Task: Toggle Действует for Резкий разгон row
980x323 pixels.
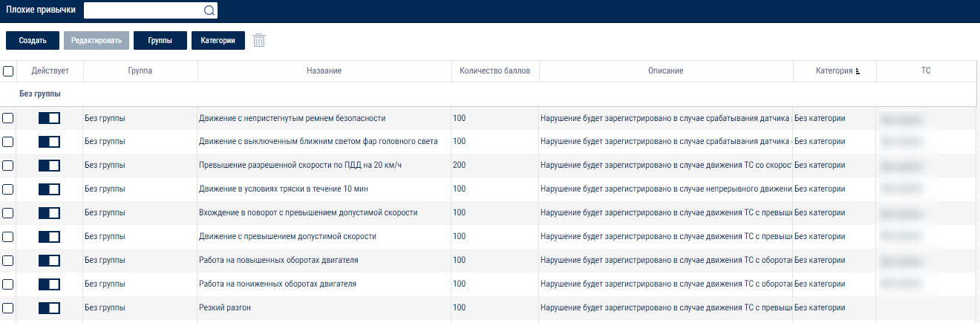Action: (x=49, y=308)
